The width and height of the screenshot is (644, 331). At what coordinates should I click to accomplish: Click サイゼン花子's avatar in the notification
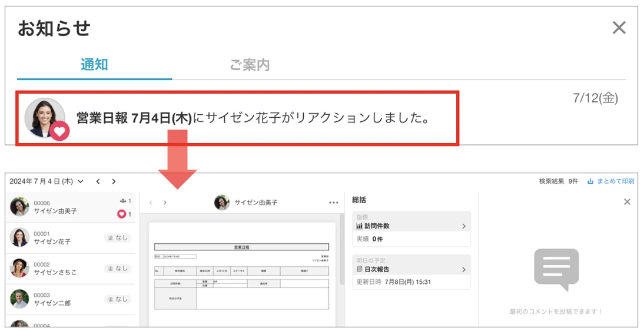(44, 117)
